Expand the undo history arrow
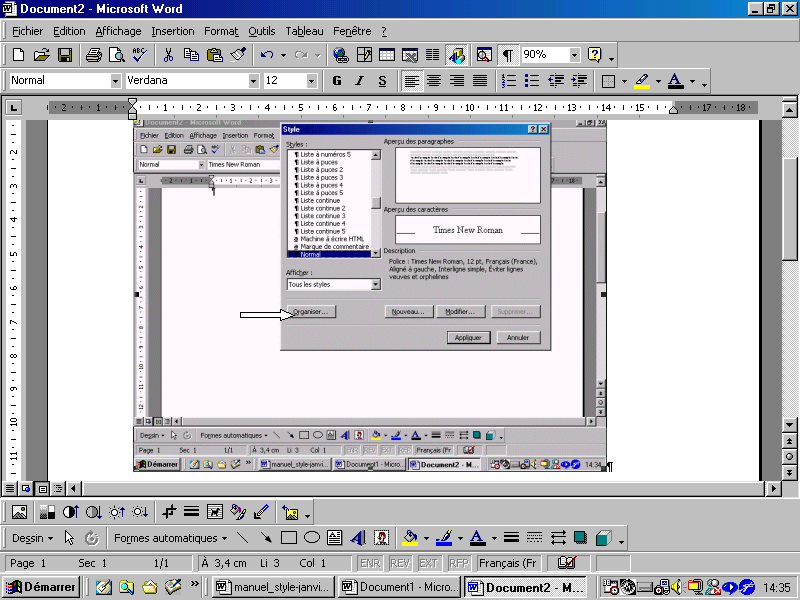 click(283, 55)
